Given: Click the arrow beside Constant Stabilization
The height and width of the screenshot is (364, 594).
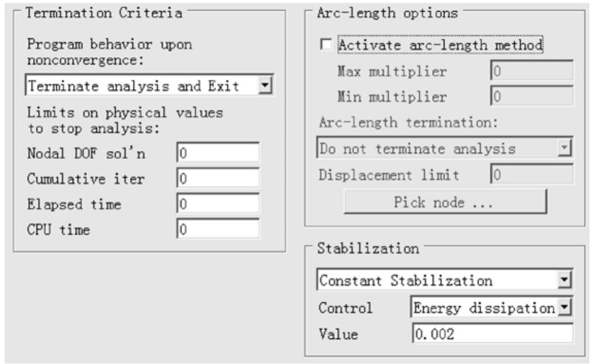Looking at the screenshot, I should [566, 281].
